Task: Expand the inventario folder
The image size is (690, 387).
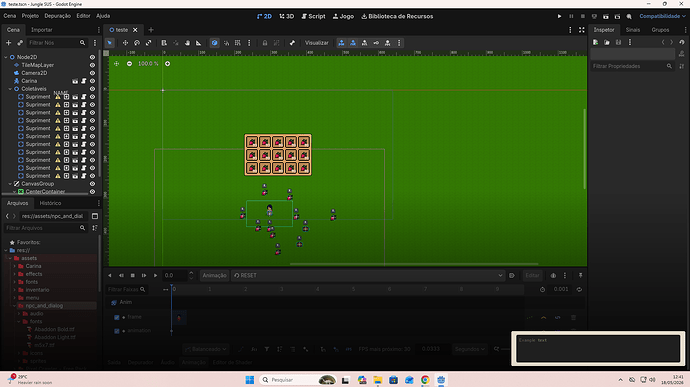Action: pos(15,290)
